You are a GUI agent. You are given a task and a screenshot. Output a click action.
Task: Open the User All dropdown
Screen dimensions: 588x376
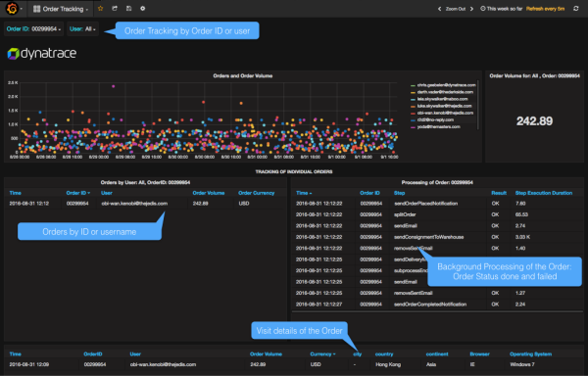pos(83,28)
